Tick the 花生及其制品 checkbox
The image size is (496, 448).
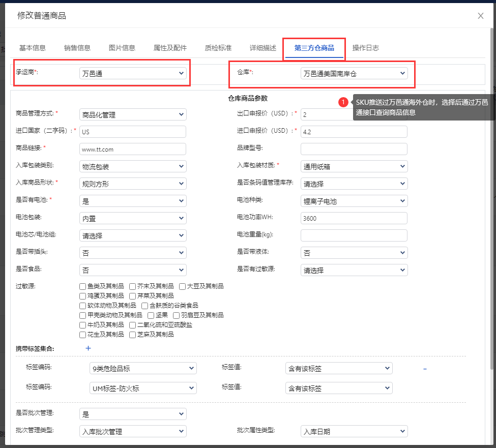coord(83,335)
